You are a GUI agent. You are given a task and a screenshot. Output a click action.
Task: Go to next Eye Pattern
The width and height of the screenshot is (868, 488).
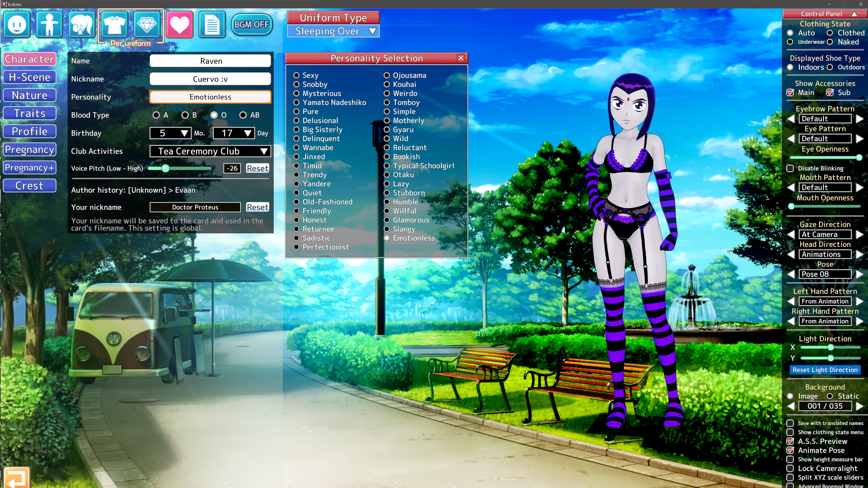click(x=860, y=139)
